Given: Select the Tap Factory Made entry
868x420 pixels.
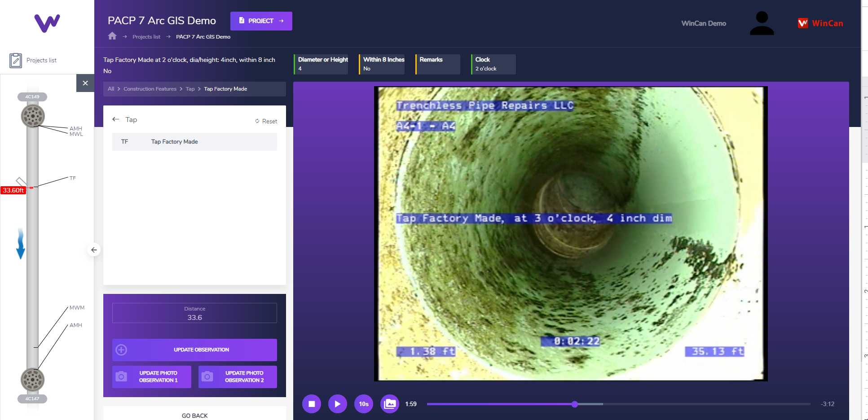Looking at the screenshot, I should (194, 142).
